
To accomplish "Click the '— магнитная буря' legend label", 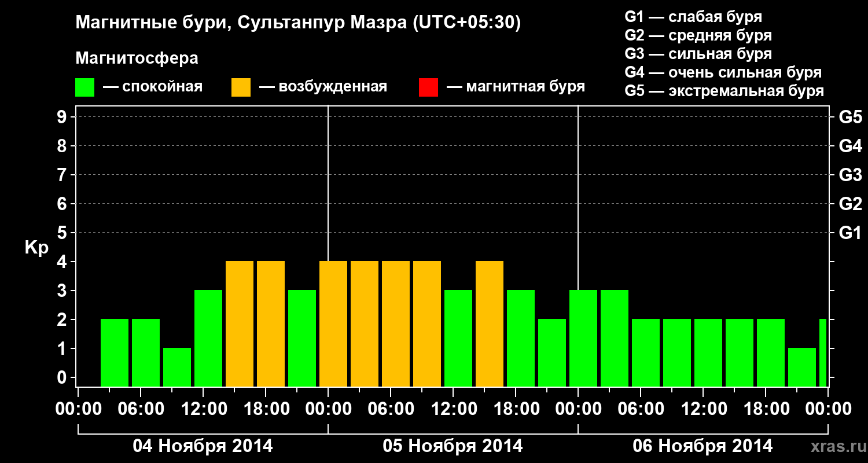I will pyautogui.click(x=516, y=87).
